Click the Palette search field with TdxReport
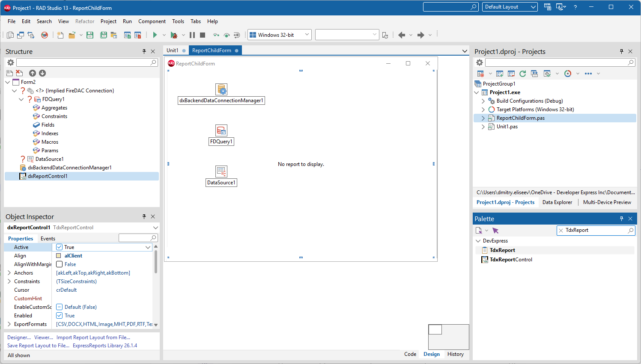 (x=595, y=230)
